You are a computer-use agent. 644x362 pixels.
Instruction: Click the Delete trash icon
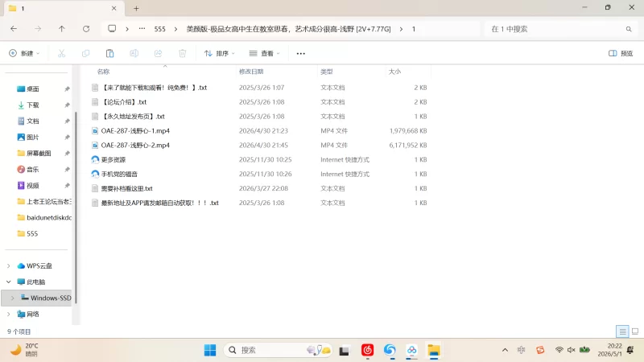(183, 53)
